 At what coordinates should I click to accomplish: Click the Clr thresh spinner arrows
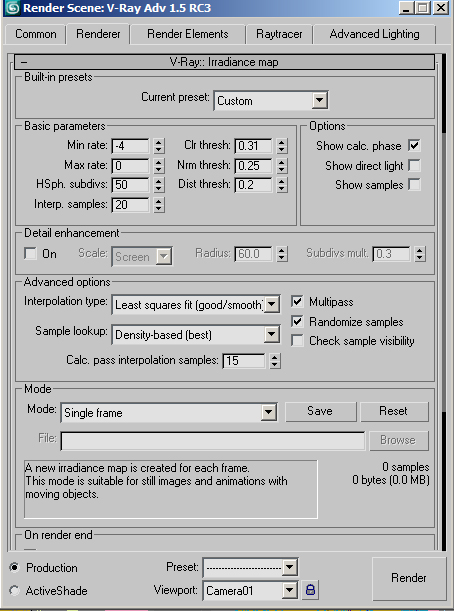(282, 146)
